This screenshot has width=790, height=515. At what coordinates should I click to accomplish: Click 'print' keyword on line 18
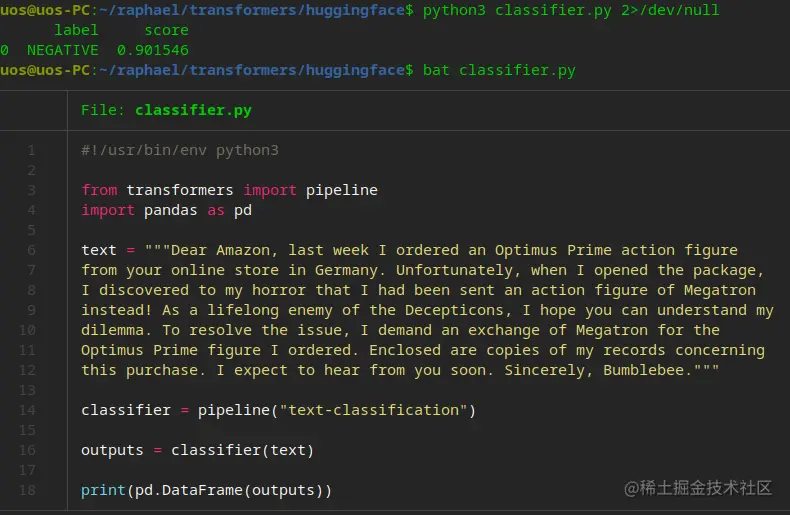click(103, 490)
